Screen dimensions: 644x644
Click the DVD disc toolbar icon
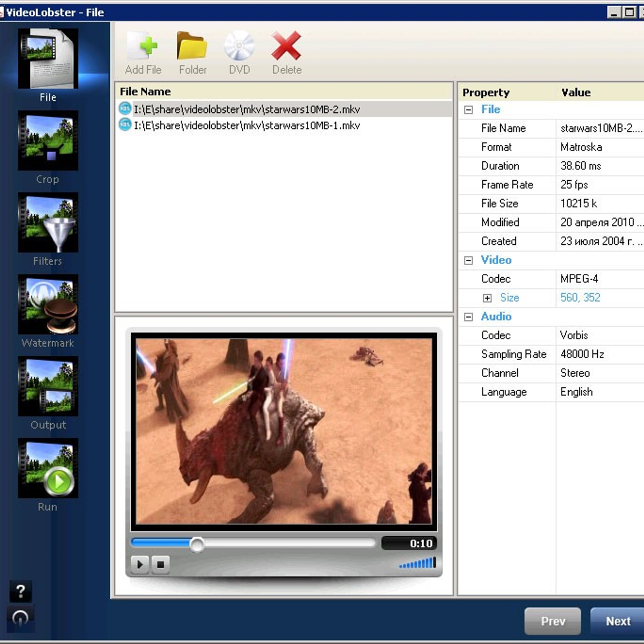point(239,46)
